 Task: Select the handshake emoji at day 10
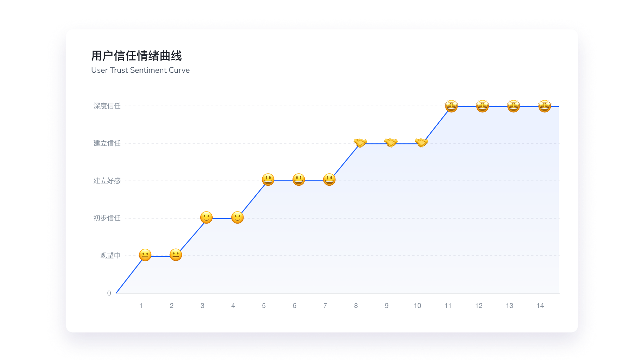click(x=421, y=143)
